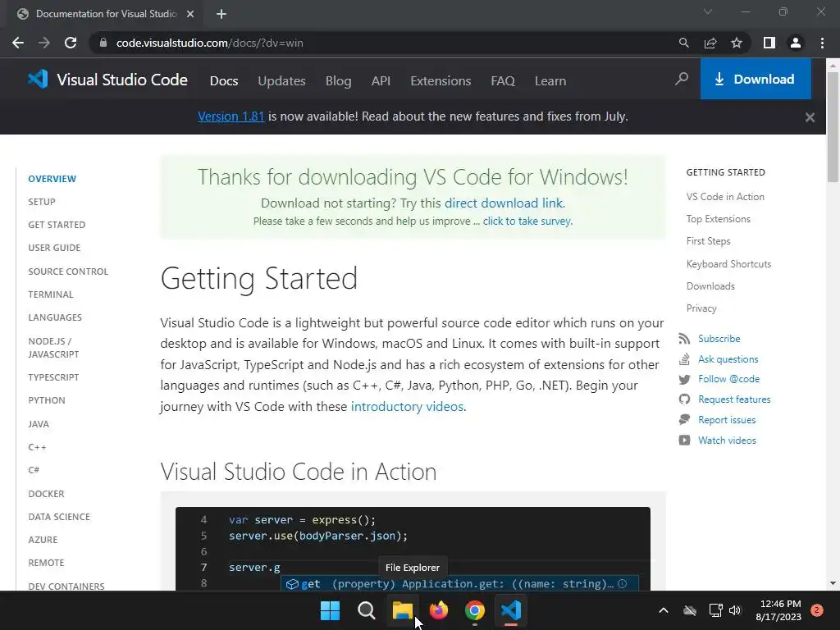Jump to Top Extensions in page outline
The height and width of the screenshot is (630, 840).
(x=719, y=219)
